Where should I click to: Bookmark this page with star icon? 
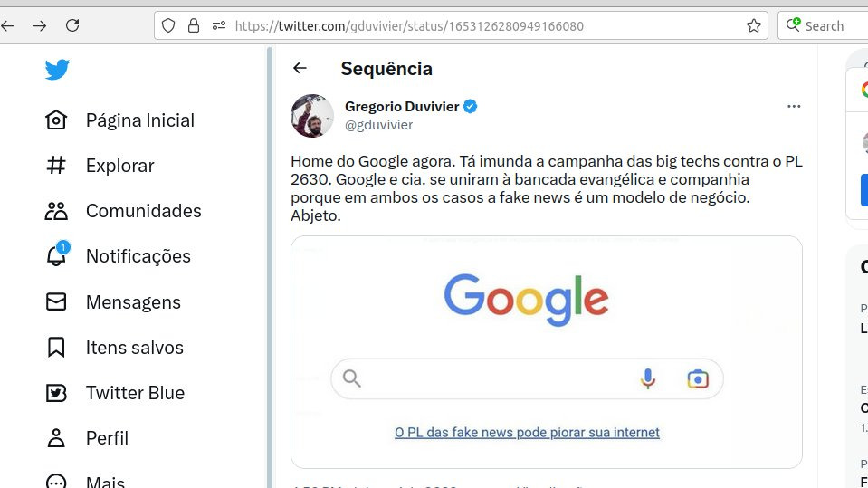tap(754, 25)
